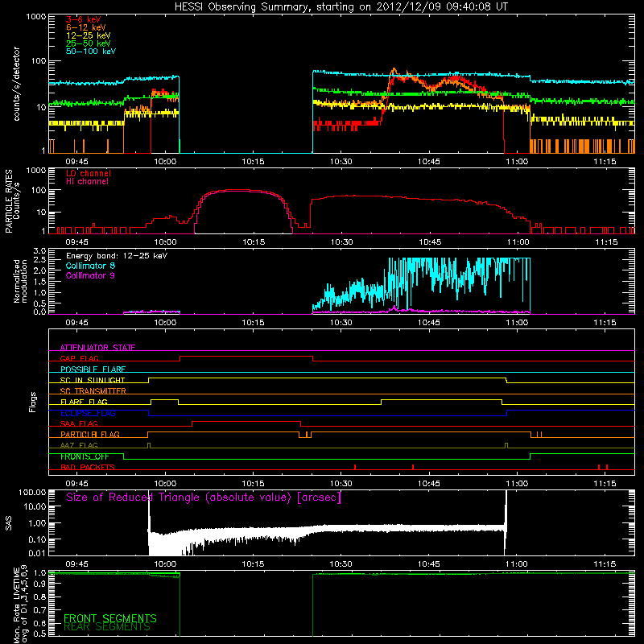
Task: Click the yellow 12-25 keV count-rate legend
Action: (x=89, y=35)
